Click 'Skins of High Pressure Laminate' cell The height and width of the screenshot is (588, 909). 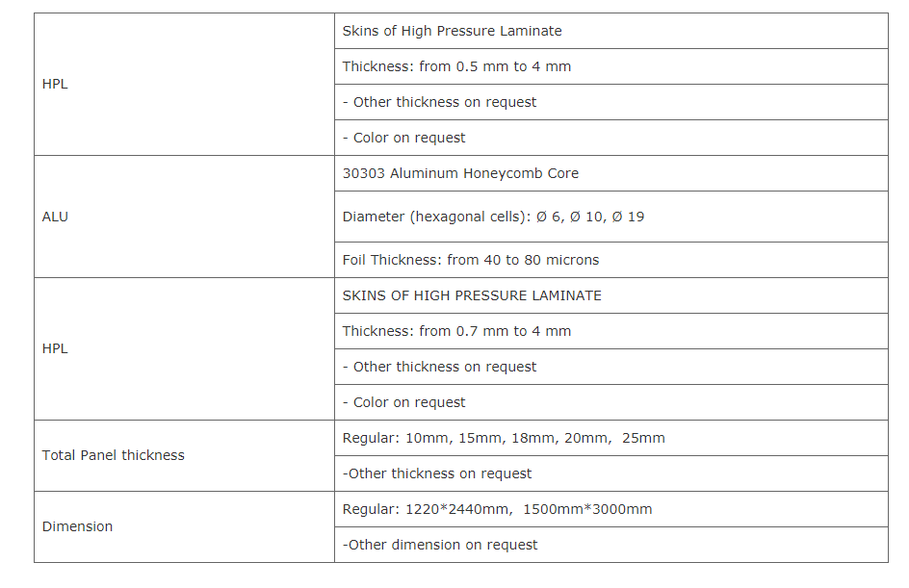pyautogui.click(x=611, y=31)
